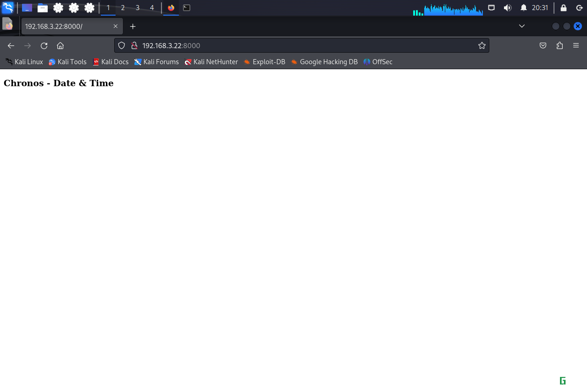The width and height of the screenshot is (587, 392).
Task: Open the Kali applications menu
Action: 8,7
